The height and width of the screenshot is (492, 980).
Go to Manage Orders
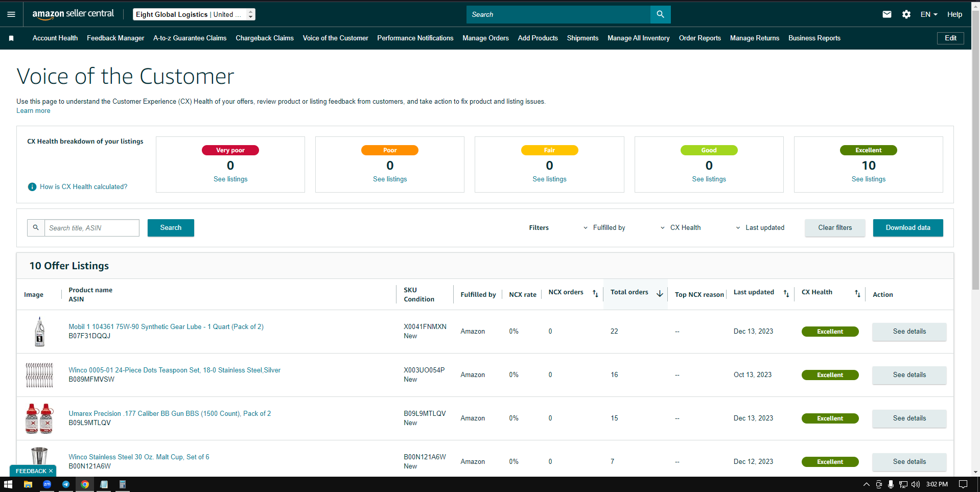coord(485,38)
